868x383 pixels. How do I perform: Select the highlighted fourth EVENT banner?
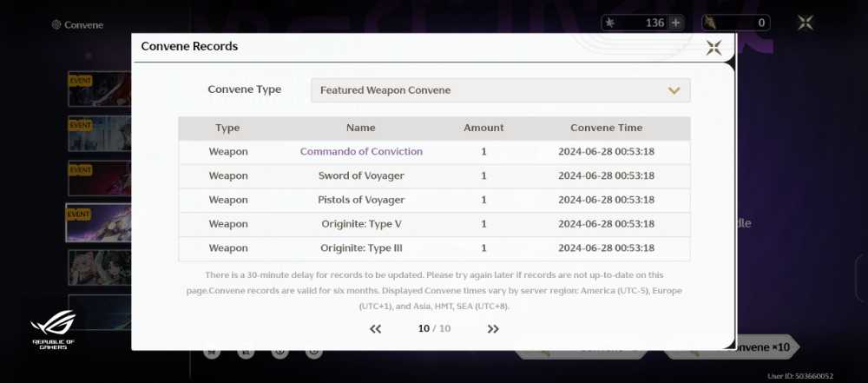(x=99, y=223)
